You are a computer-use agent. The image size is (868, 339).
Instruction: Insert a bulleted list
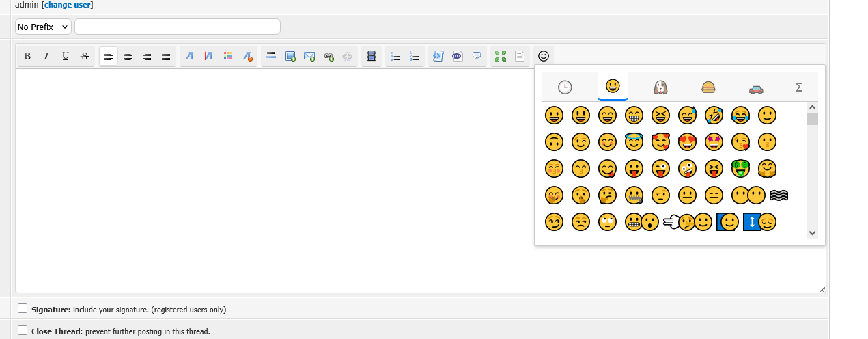(x=395, y=56)
